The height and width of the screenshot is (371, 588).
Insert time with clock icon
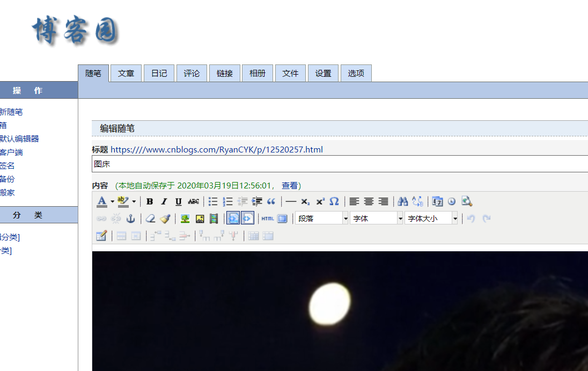click(x=452, y=201)
